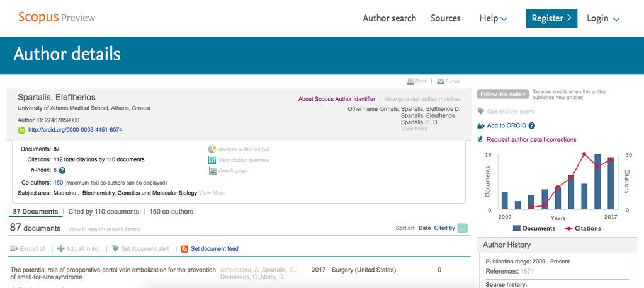The width and height of the screenshot is (644, 288).
Task: Click View citation overview link
Action: 244,160
